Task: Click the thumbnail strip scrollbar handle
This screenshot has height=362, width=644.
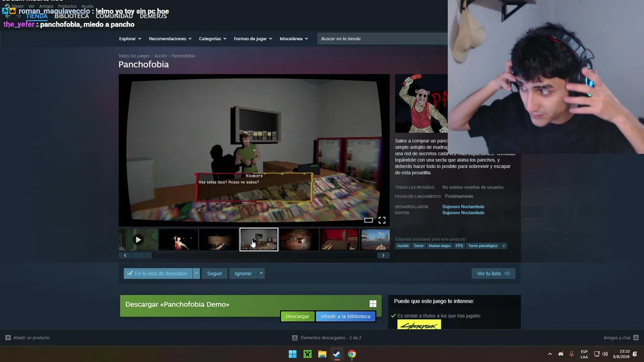Action: pyautogui.click(x=142, y=255)
